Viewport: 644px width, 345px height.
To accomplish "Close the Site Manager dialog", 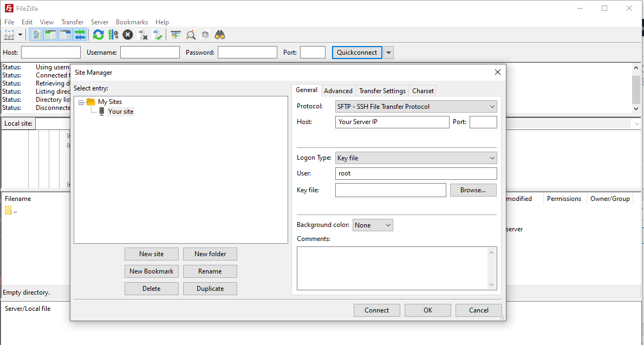I will click(497, 72).
